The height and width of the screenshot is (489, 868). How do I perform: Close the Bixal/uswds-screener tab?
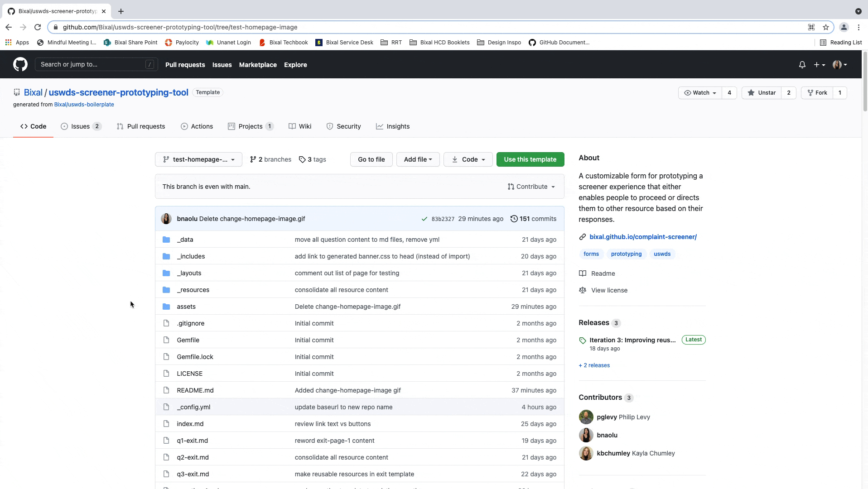103,11
